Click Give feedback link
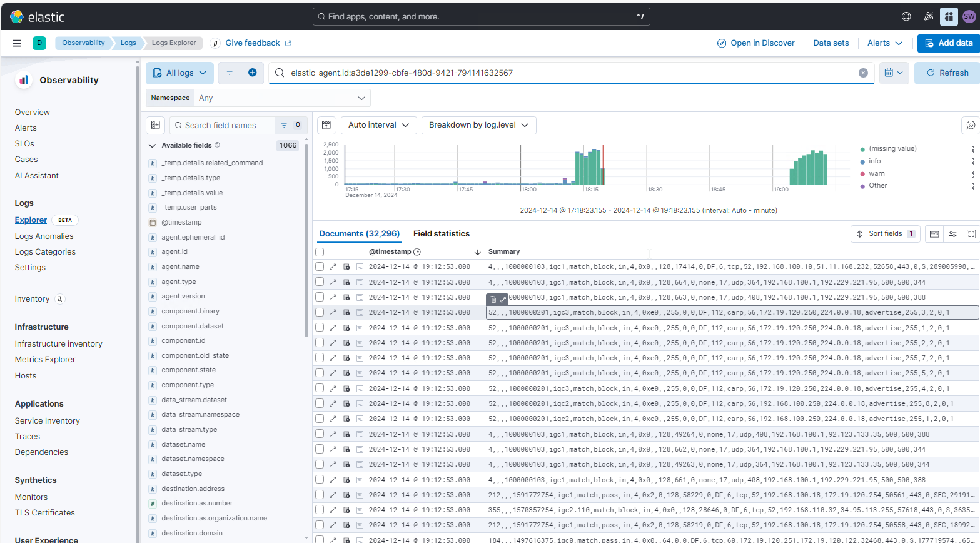This screenshot has height=543, width=980. pos(258,43)
